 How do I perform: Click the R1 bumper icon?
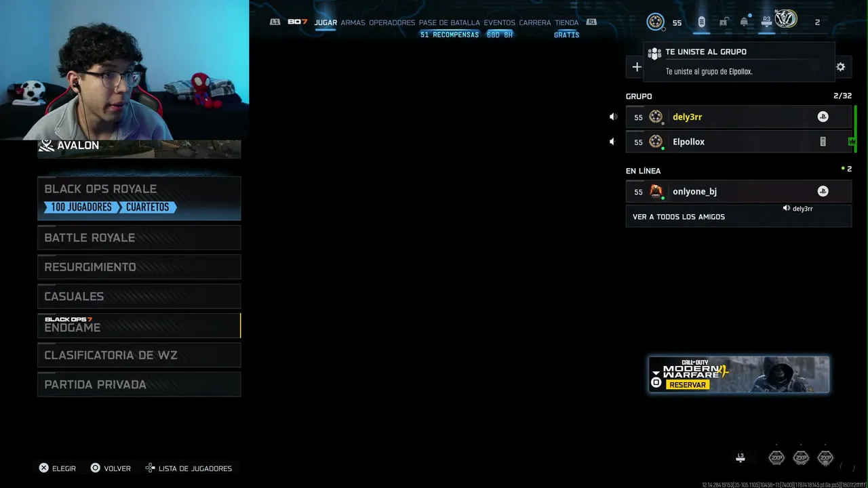click(x=592, y=22)
